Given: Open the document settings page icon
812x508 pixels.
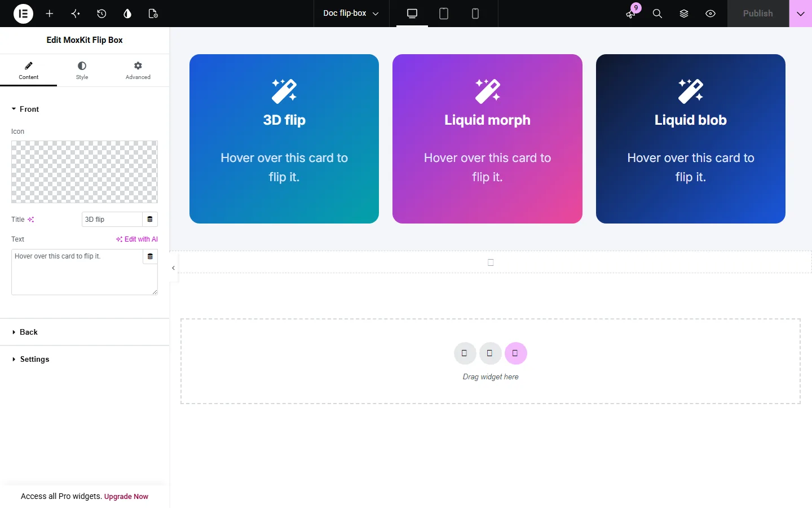Looking at the screenshot, I should click(x=153, y=14).
